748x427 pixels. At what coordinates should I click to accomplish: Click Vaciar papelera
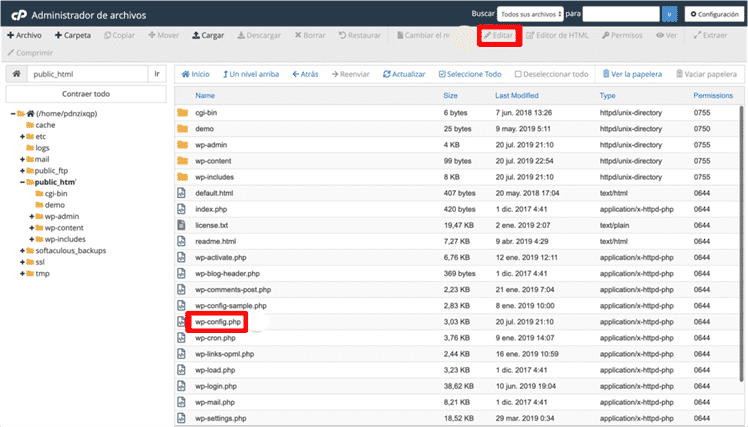click(x=706, y=74)
